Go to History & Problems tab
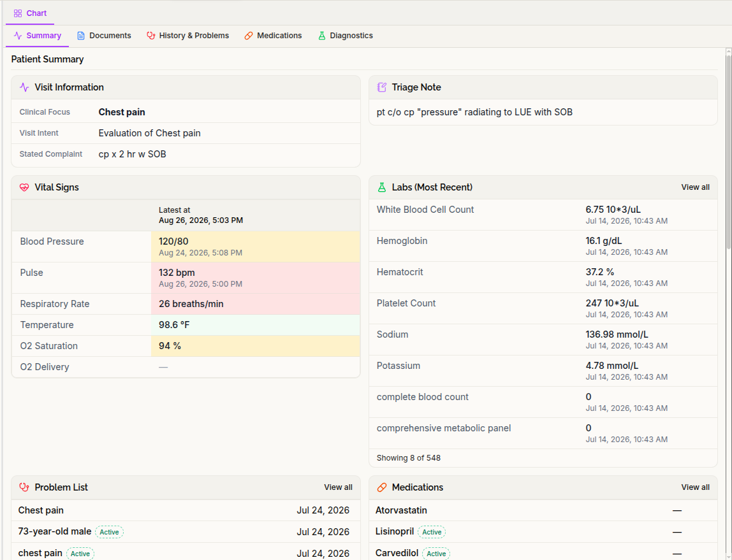 (187, 36)
